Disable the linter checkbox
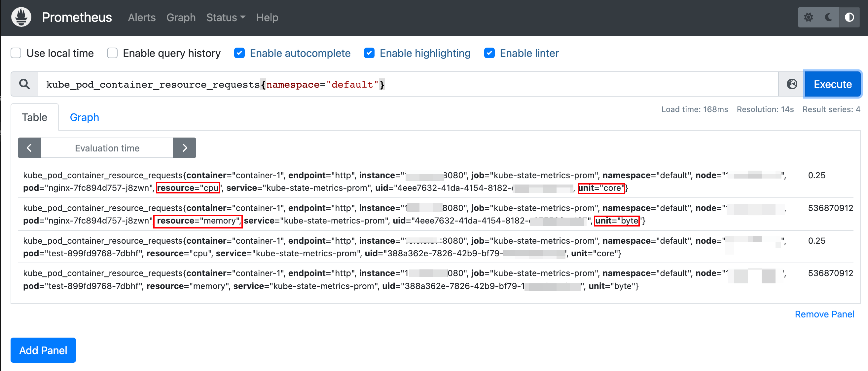 point(489,53)
